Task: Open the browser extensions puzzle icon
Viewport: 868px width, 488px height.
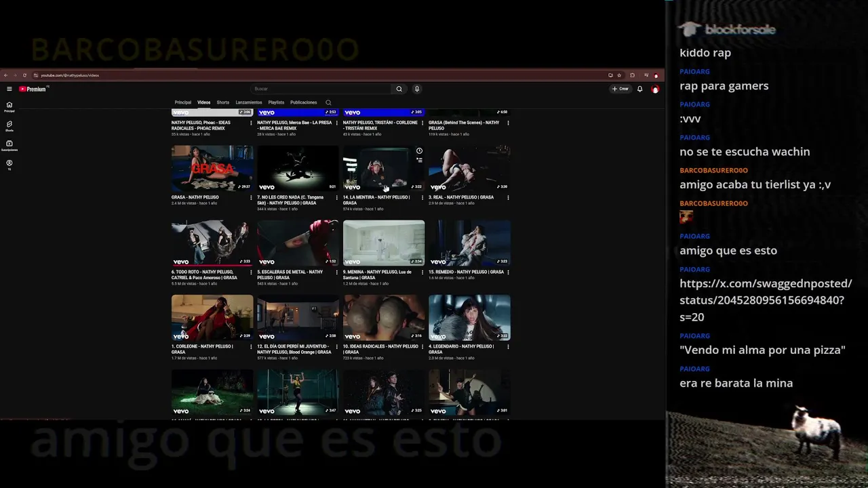Action: pyautogui.click(x=632, y=75)
